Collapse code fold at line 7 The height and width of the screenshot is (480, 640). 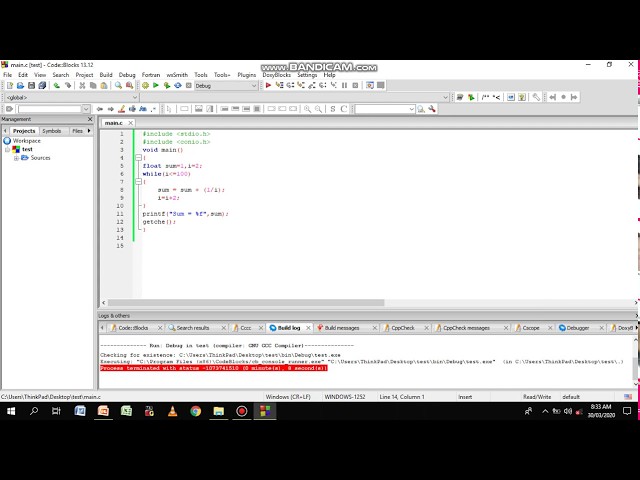coord(138,182)
